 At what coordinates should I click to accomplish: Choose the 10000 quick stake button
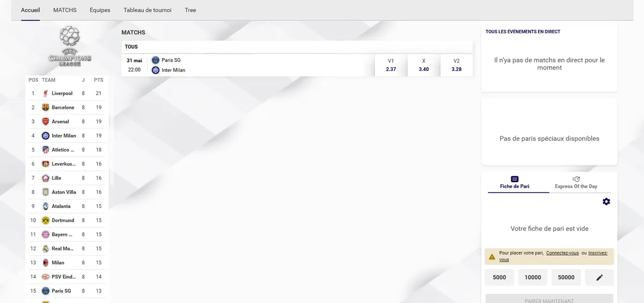(x=532, y=277)
